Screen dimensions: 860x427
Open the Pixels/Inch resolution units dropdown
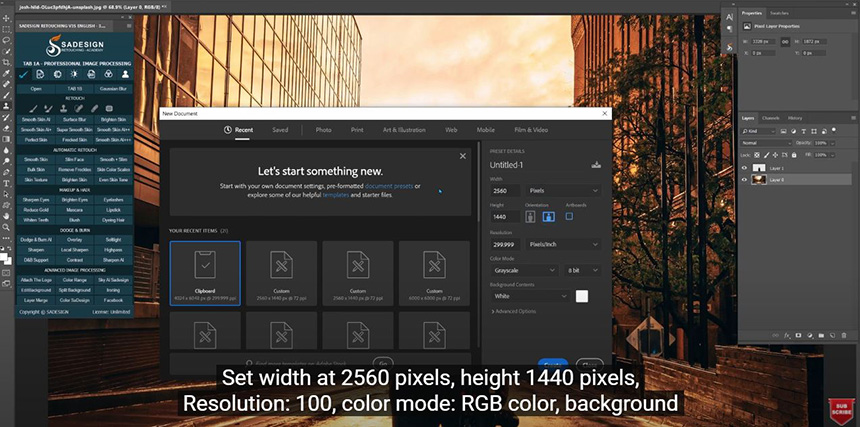[565, 243]
